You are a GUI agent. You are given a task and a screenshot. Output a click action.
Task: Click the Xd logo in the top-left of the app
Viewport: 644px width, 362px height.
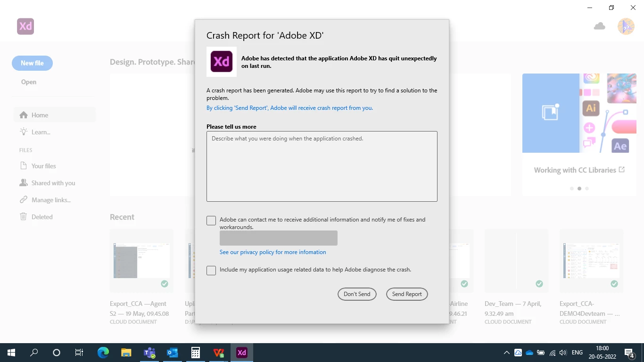coord(25,26)
